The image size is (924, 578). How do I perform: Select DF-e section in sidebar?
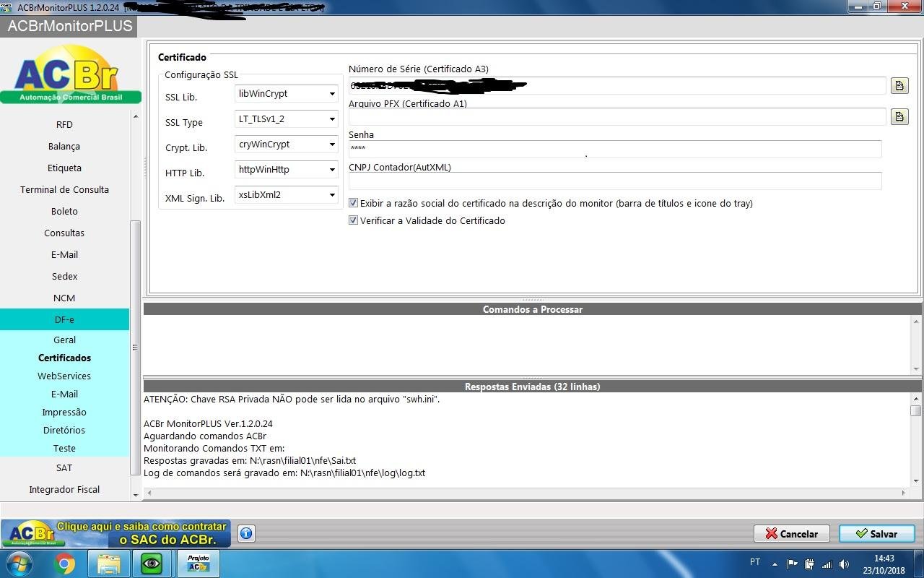(x=64, y=319)
